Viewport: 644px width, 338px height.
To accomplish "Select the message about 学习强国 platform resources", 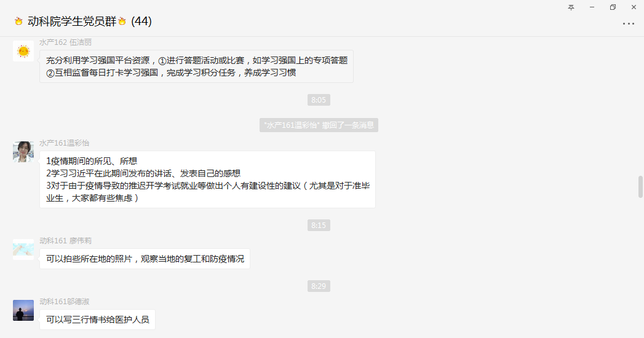I will coord(196,66).
